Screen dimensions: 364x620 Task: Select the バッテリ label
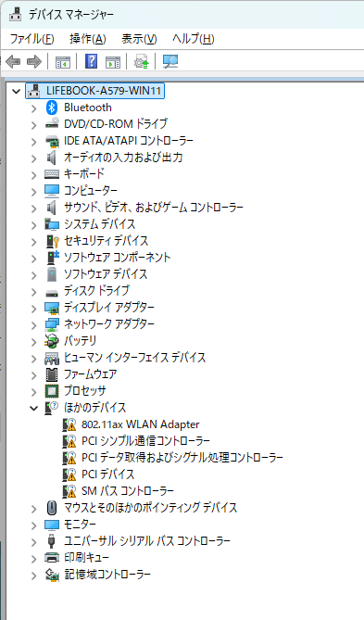coord(80,341)
